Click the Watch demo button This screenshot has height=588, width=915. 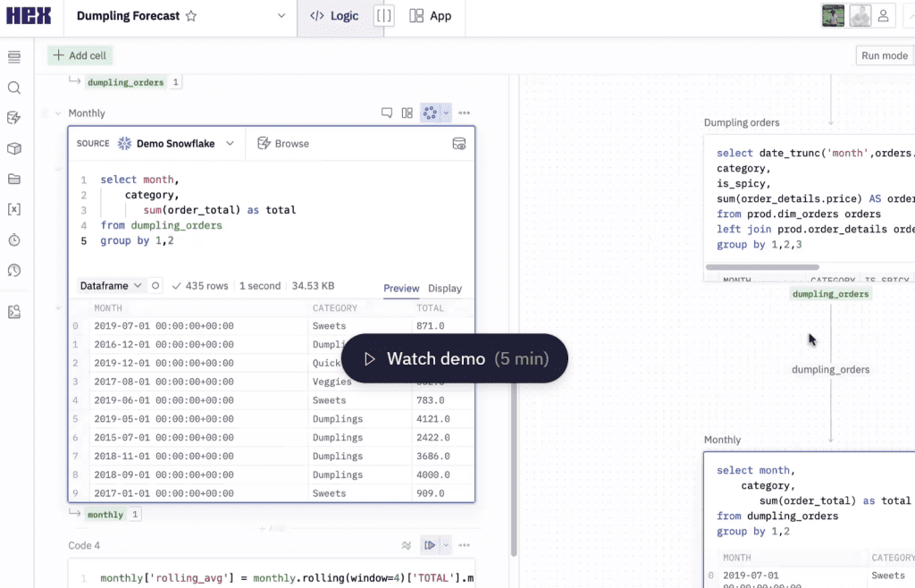tap(455, 357)
